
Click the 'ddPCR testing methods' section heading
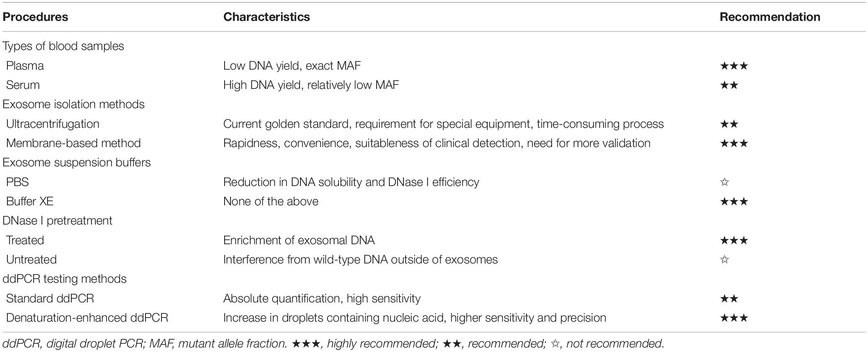click(x=65, y=279)
